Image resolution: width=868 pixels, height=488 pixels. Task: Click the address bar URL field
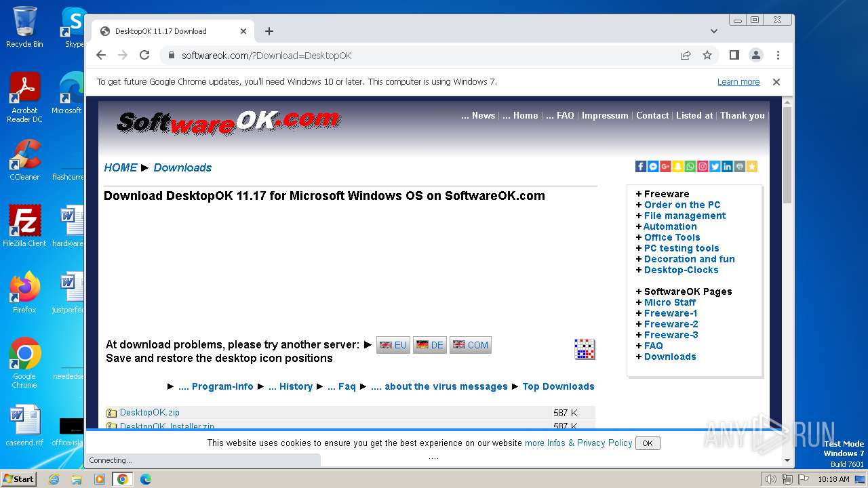coord(427,56)
